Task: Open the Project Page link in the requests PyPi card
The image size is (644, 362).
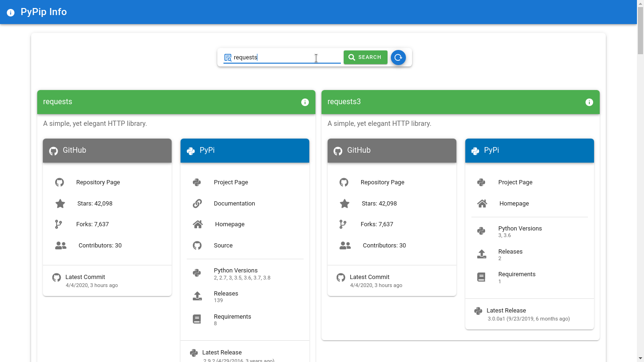Action: coord(231,182)
